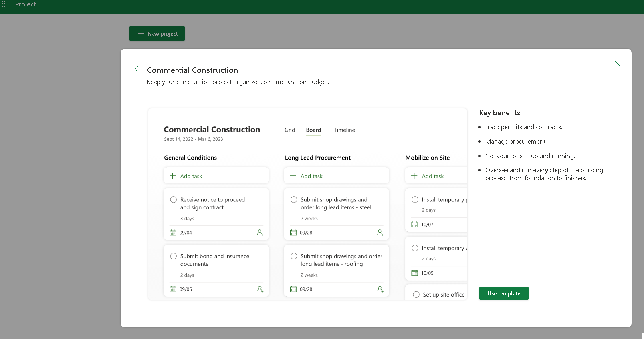Screen dimensions: 644x339
Task: Click the General Conditions column header
Action: click(x=190, y=158)
